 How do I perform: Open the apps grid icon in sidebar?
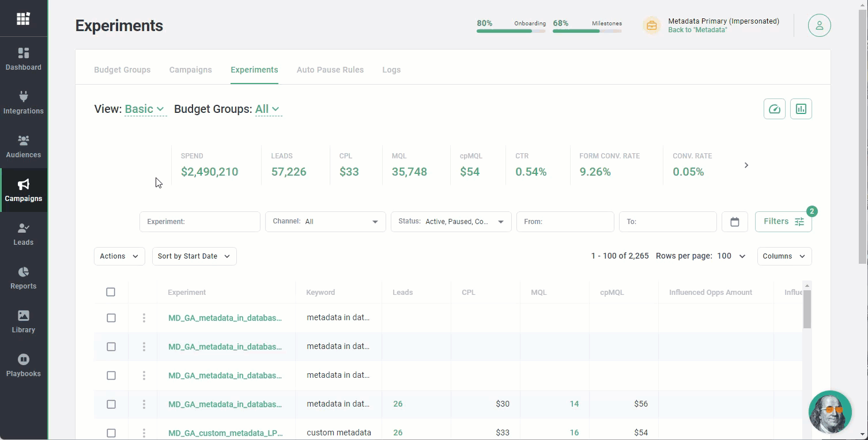point(23,19)
